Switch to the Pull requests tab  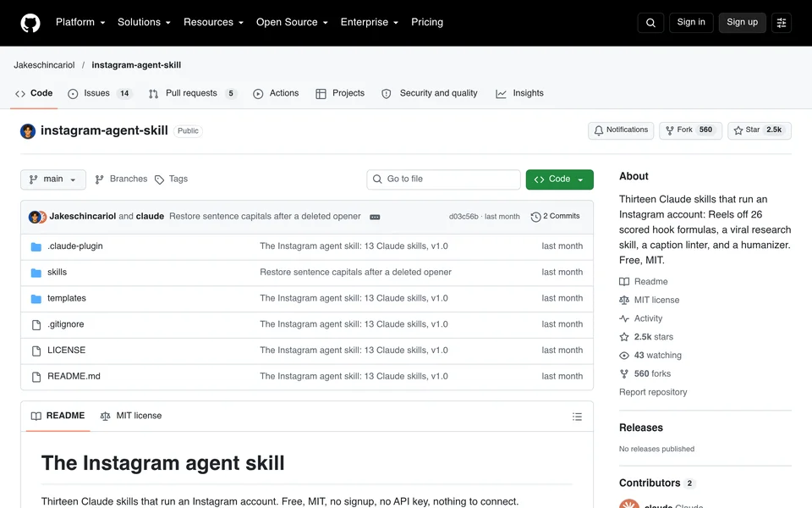pyautogui.click(x=192, y=93)
